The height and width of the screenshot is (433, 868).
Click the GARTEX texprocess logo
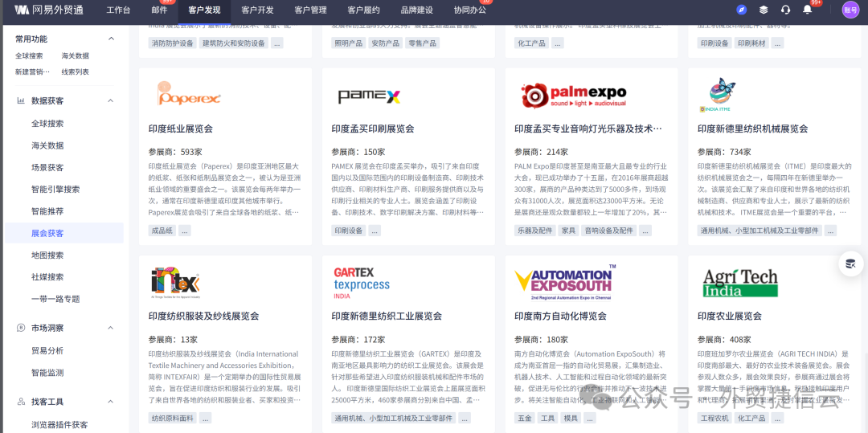362,283
